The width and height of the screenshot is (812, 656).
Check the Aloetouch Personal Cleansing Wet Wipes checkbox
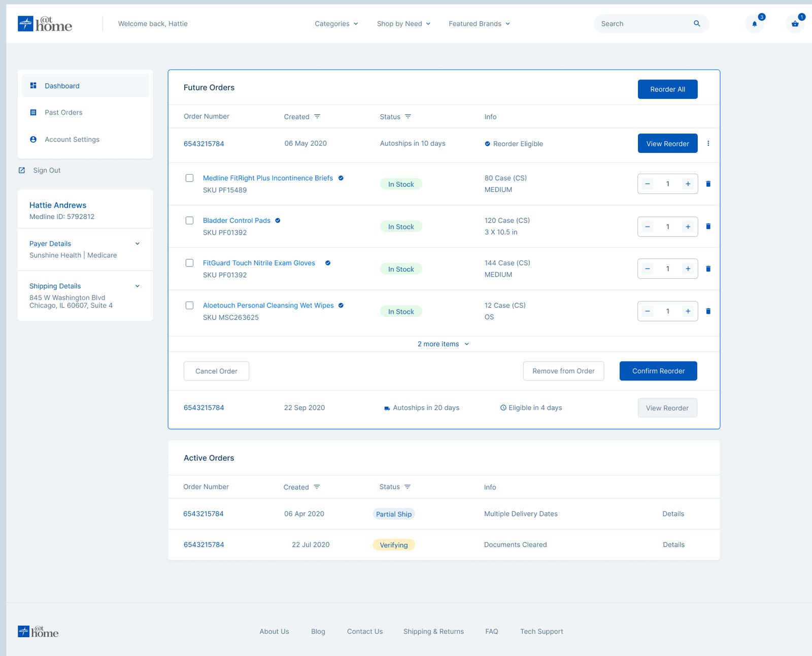coord(189,305)
